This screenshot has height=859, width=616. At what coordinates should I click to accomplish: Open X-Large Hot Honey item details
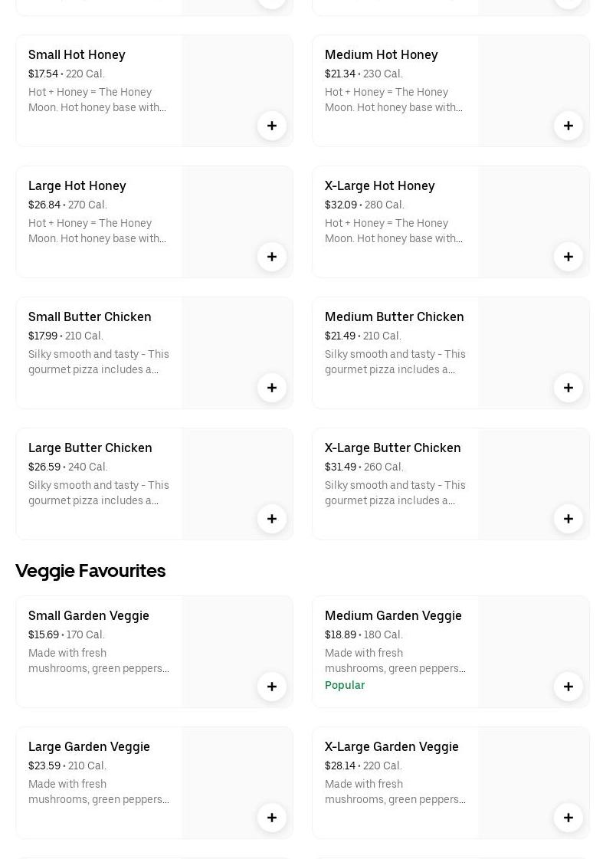click(x=379, y=185)
